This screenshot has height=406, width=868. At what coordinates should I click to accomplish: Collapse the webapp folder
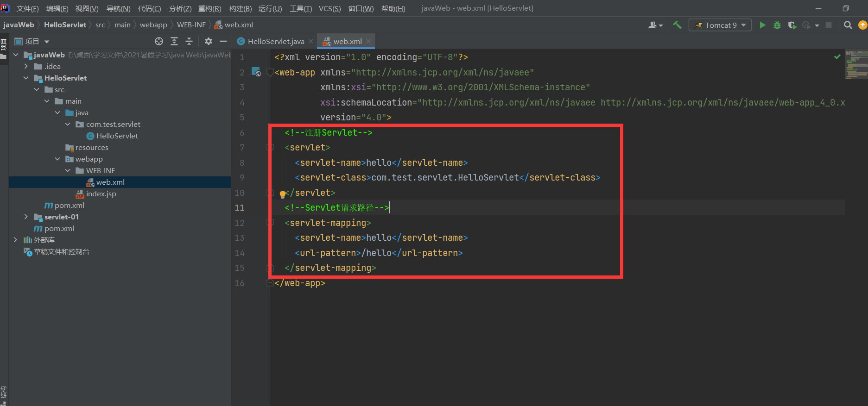tap(57, 159)
